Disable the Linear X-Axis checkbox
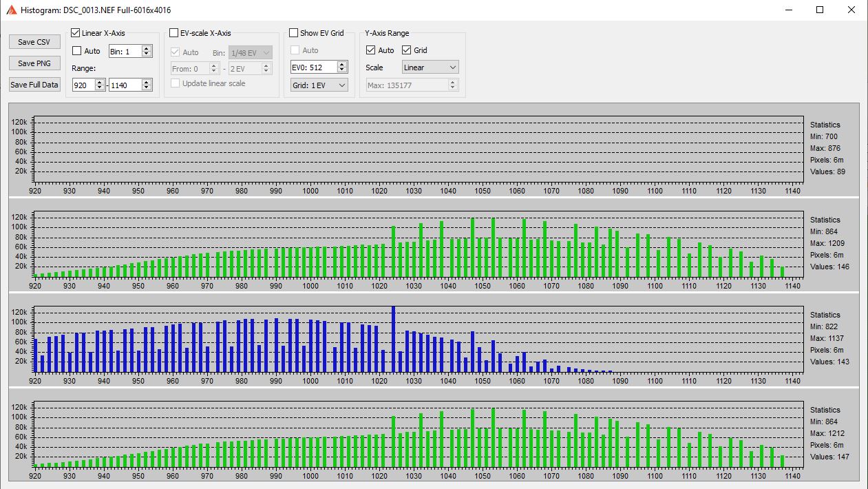The height and width of the screenshot is (489, 868). [76, 33]
